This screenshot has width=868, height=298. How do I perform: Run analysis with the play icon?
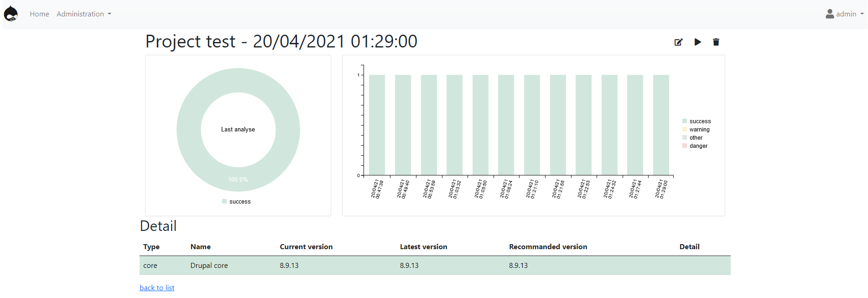click(697, 42)
